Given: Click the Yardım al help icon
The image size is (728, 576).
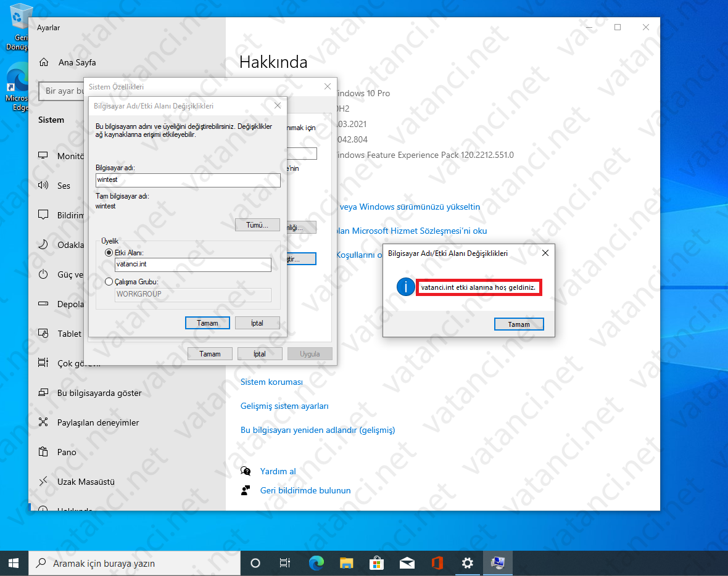Looking at the screenshot, I should (x=246, y=471).
